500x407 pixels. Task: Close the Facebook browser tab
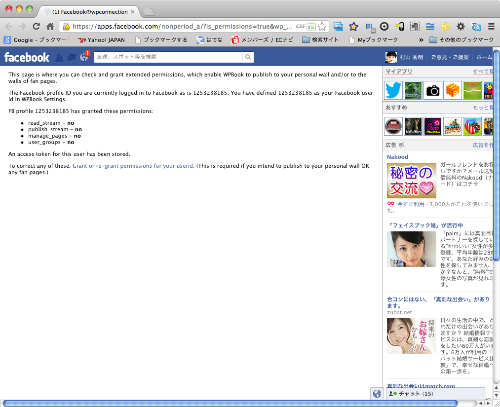[132, 12]
